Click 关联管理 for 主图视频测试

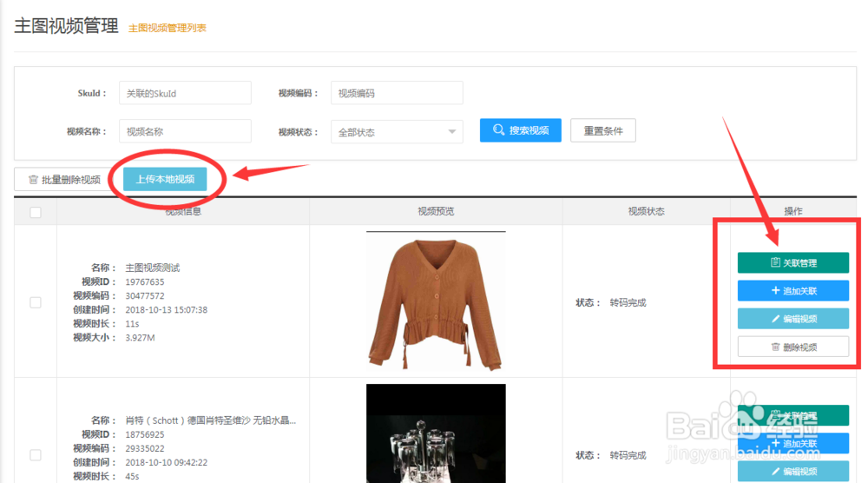(x=793, y=262)
